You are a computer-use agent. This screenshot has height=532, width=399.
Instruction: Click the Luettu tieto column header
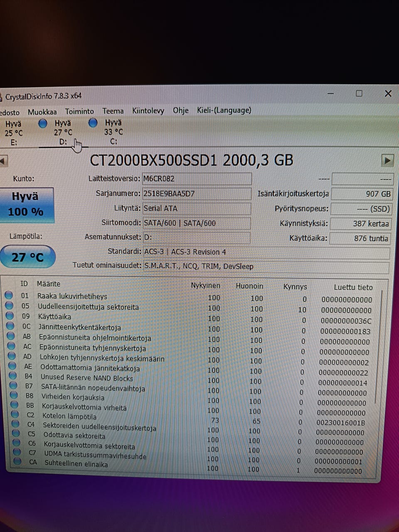pyautogui.click(x=353, y=287)
